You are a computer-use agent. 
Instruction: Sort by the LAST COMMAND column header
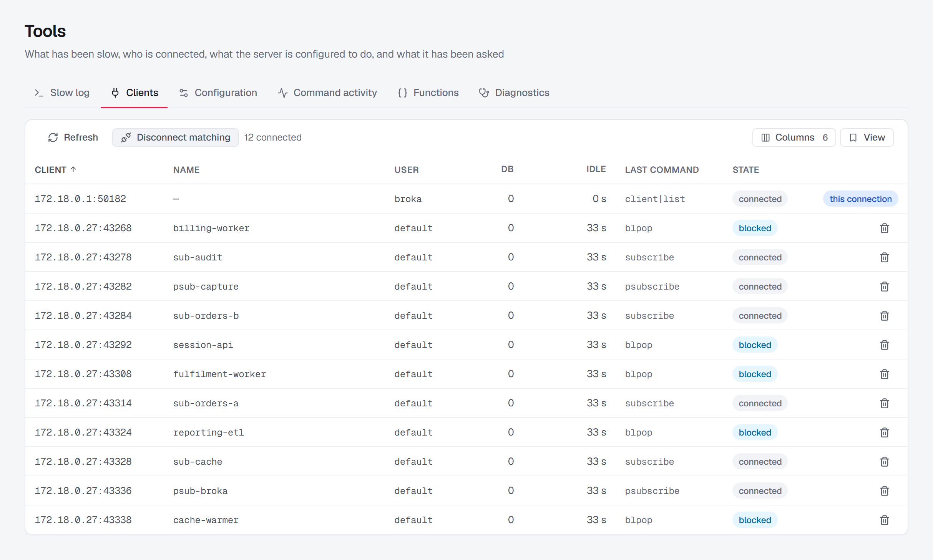[x=662, y=170]
